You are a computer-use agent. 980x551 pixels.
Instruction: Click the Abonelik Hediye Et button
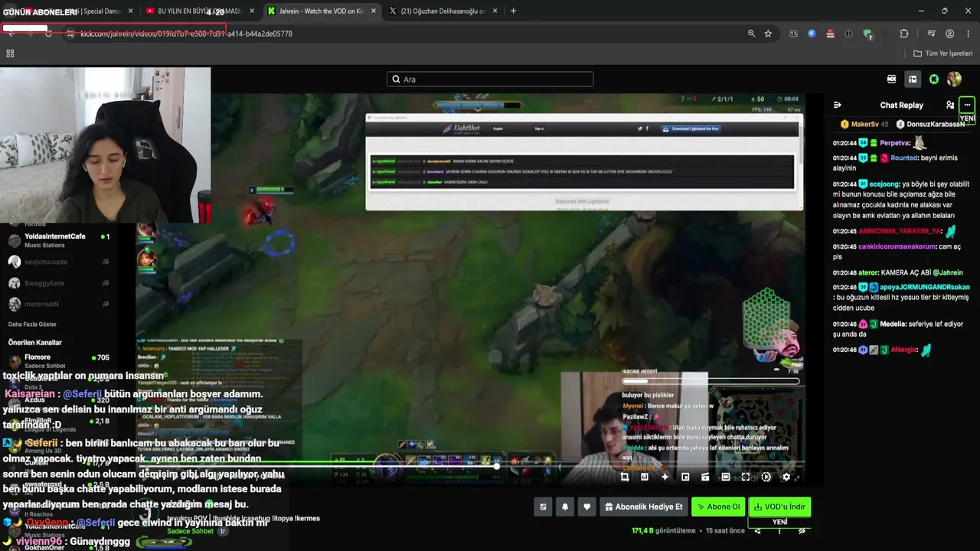click(x=643, y=507)
